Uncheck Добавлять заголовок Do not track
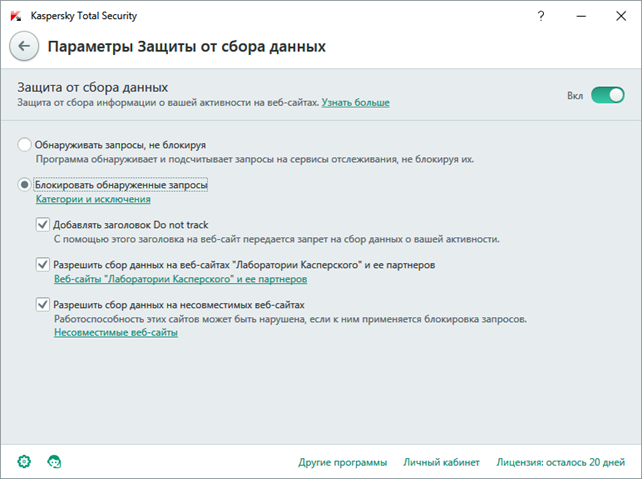 tap(43, 224)
